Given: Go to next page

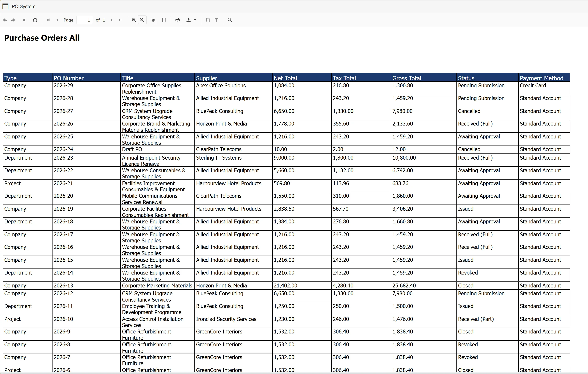Looking at the screenshot, I should pyautogui.click(x=112, y=20).
